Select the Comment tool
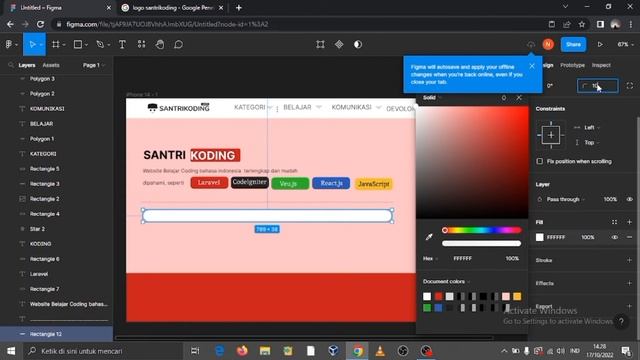 178,44
